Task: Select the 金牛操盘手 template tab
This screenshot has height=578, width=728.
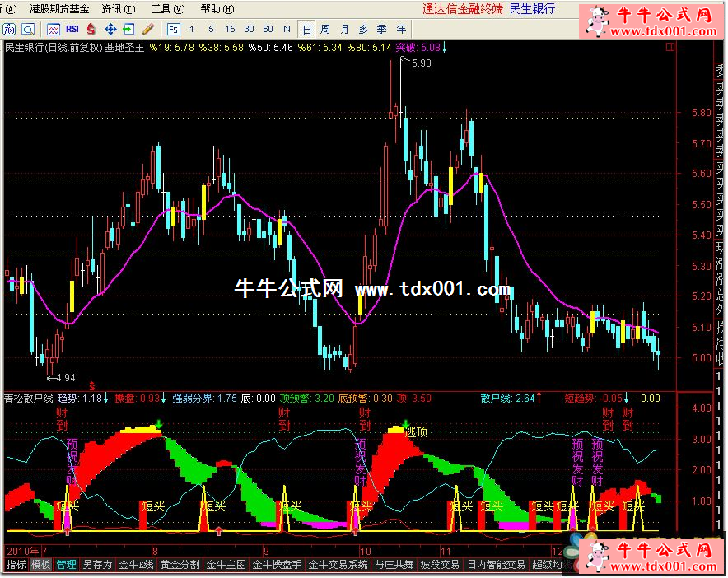Action: 278,565
